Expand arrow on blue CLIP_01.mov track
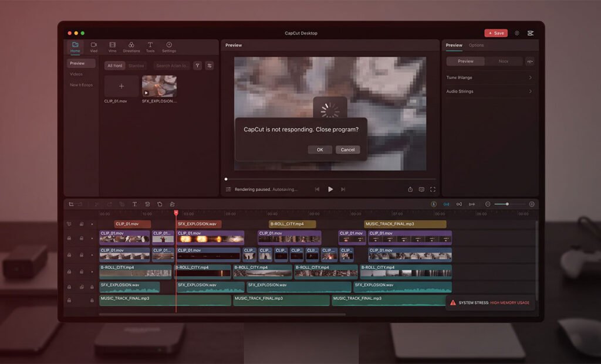The height and width of the screenshot is (364, 601). (92, 255)
